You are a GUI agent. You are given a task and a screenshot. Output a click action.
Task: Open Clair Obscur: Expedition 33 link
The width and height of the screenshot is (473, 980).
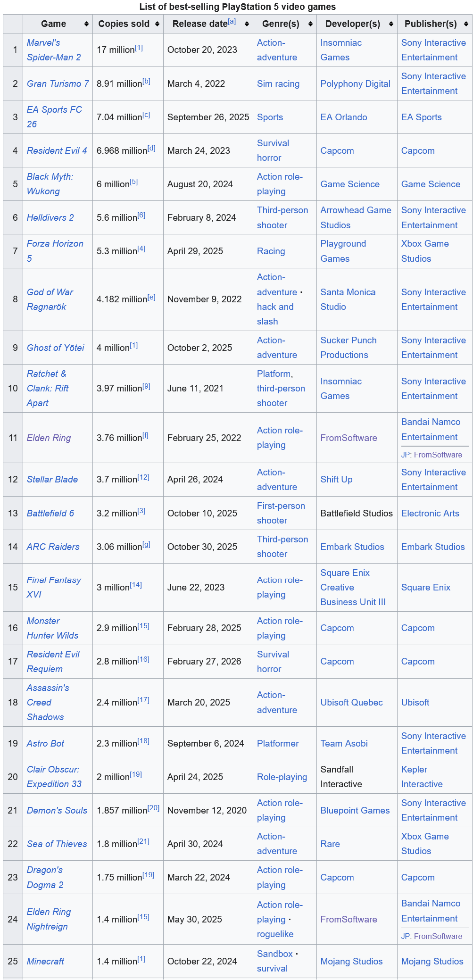[54, 777]
